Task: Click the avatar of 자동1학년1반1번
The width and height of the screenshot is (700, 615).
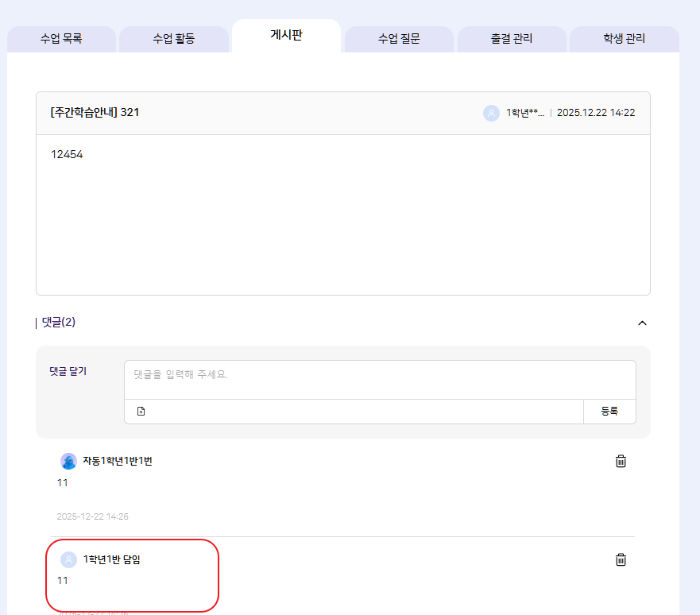Action: (x=69, y=461)
